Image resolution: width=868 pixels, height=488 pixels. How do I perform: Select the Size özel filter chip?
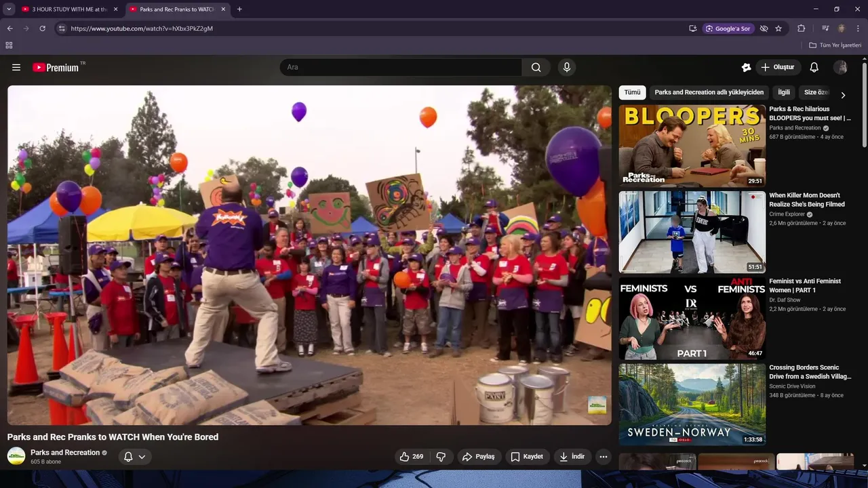[816, 92]
